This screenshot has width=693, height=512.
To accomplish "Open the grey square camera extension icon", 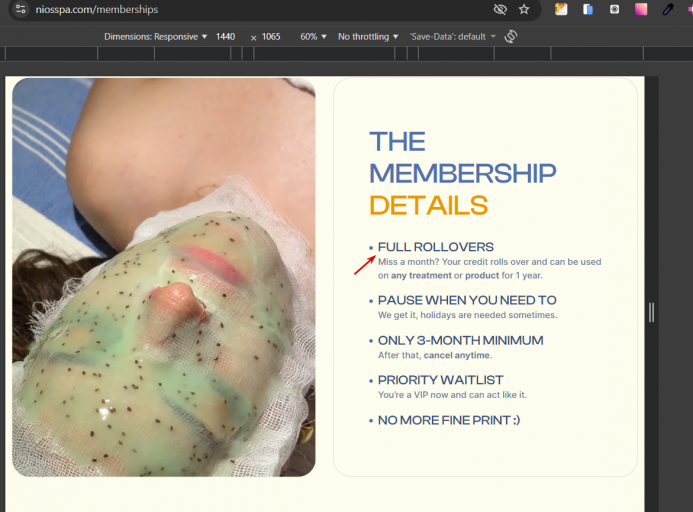I will [x=614, y=9].
